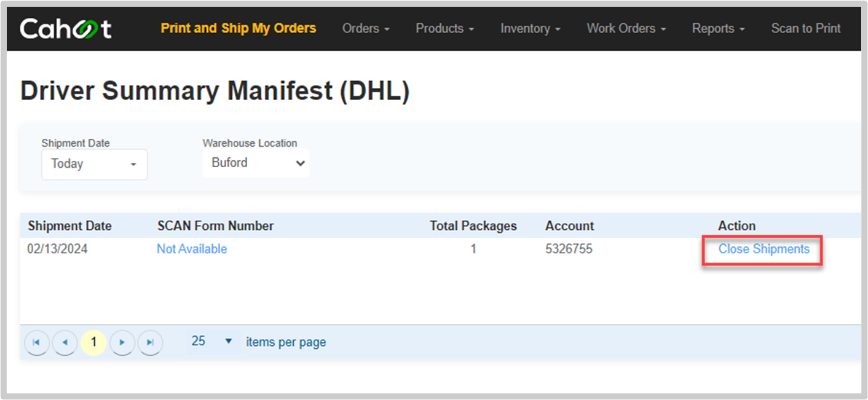Open the Shipment Date dropdown set to Today

pyautogui.click(x=94, y=164)
